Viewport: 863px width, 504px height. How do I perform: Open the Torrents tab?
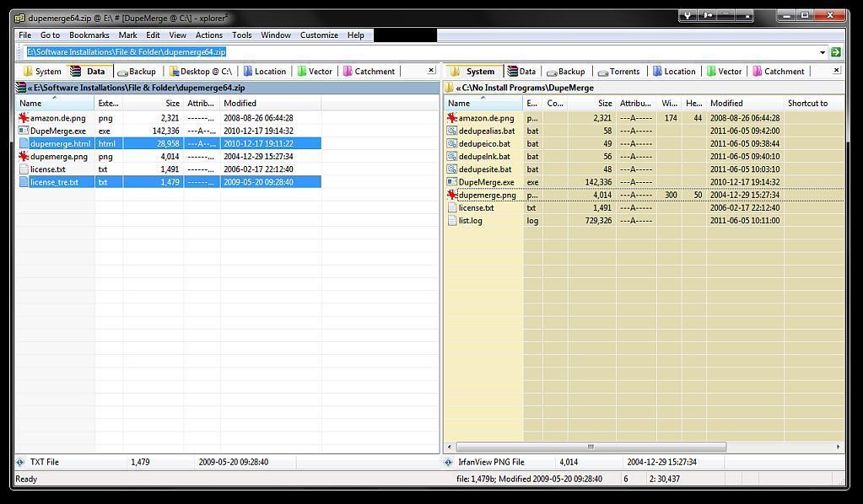pyautogui.click(x=619, y=72)
